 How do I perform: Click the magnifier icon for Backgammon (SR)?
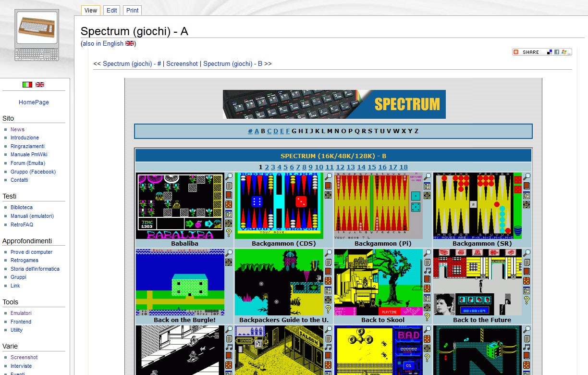tap(527, 176)
